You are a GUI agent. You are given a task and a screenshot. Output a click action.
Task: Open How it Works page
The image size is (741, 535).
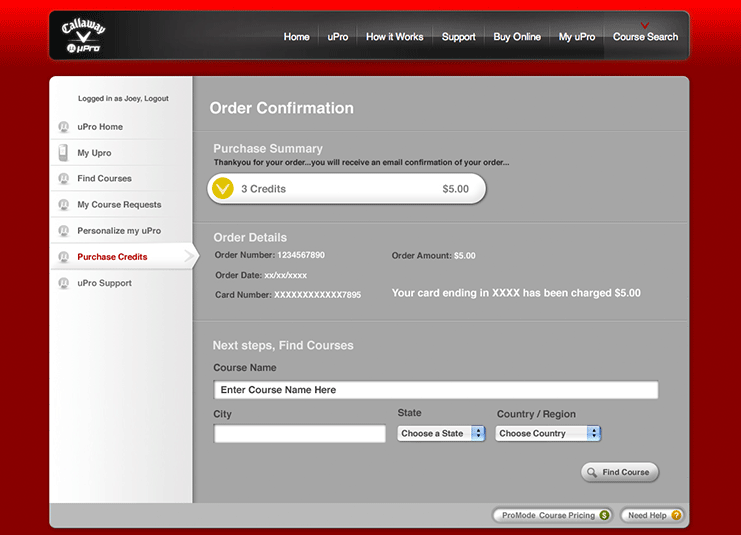click(395, 37)
